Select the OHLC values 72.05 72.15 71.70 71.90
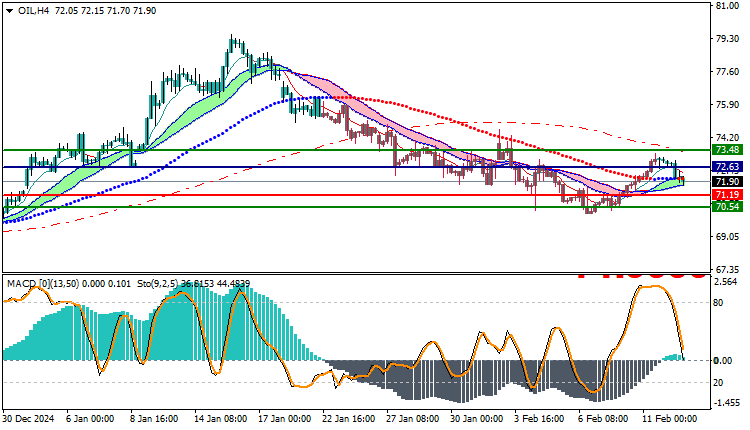750x430 pixels. (x=105, y=11)
